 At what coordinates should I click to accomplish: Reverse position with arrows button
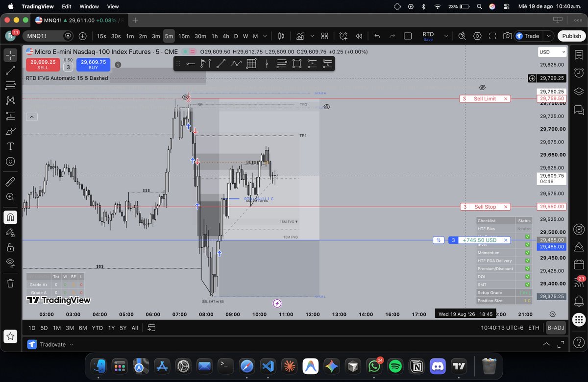(439, 240)
